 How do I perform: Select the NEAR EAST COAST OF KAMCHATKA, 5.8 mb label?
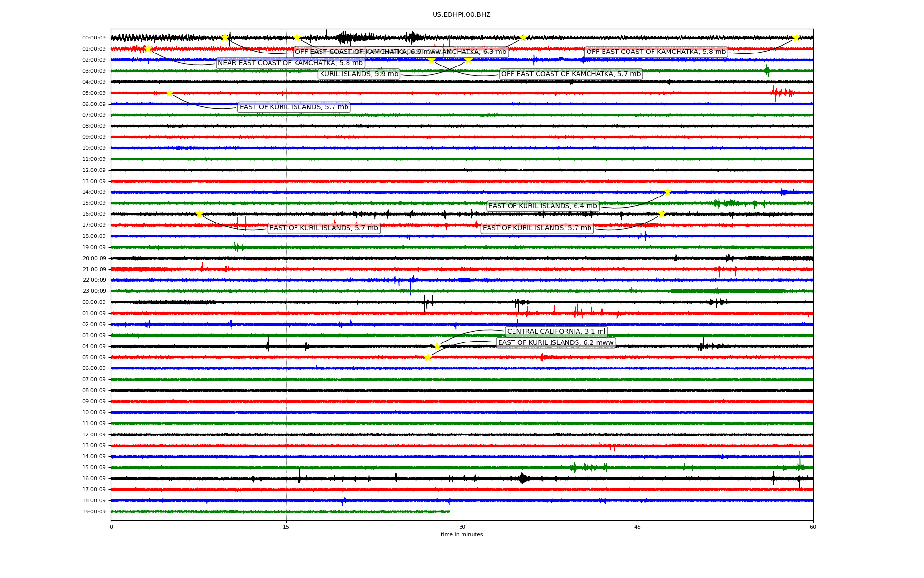tap(290, 63)
